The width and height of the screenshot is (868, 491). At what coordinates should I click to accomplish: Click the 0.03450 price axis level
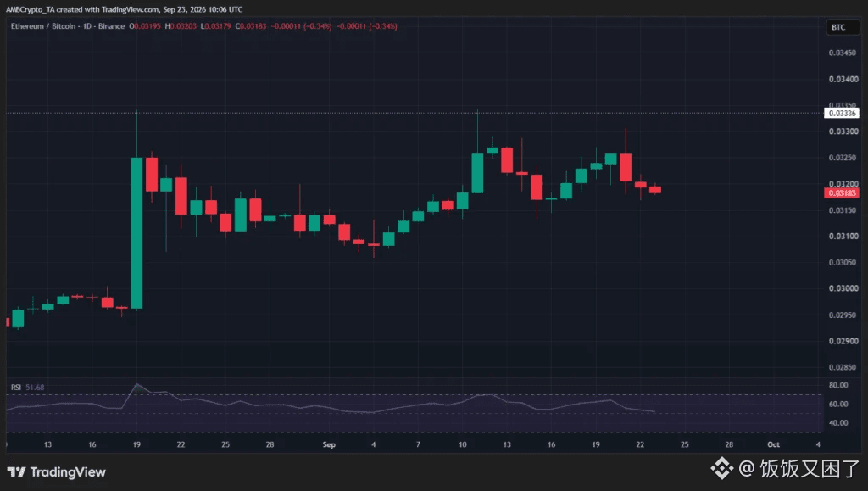[843, 53]
